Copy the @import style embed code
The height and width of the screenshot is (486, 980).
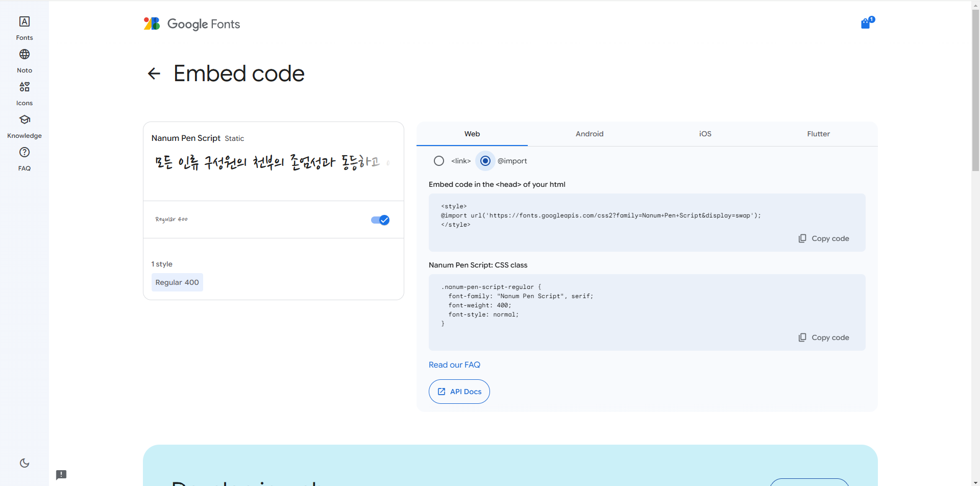pos(824,238)
